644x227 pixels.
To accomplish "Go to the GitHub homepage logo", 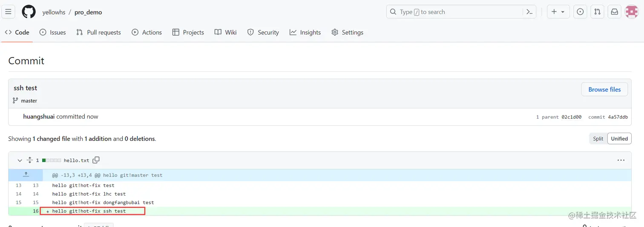I will click(x=29, y=12).
